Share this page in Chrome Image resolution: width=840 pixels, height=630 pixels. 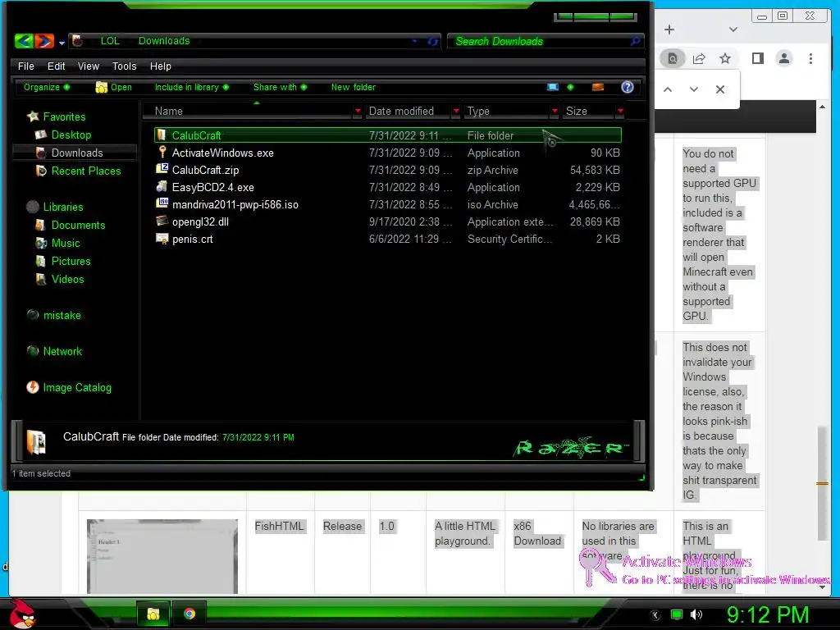pos(699,58)
